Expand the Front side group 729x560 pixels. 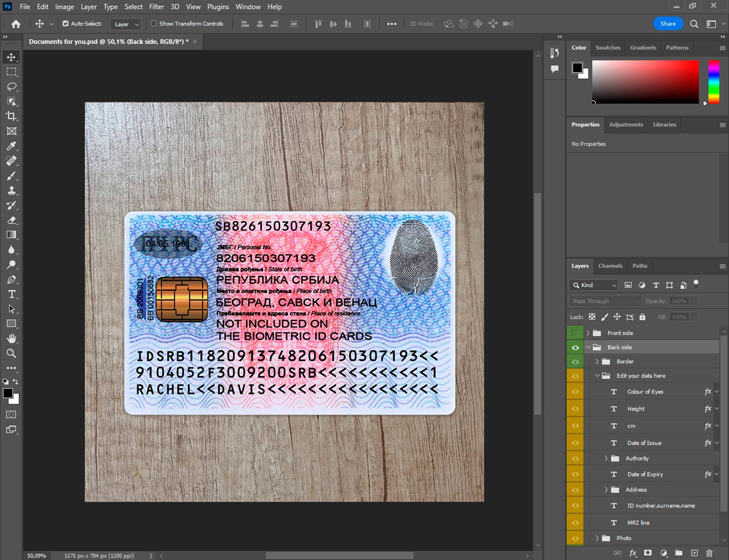tap(588, 333)
